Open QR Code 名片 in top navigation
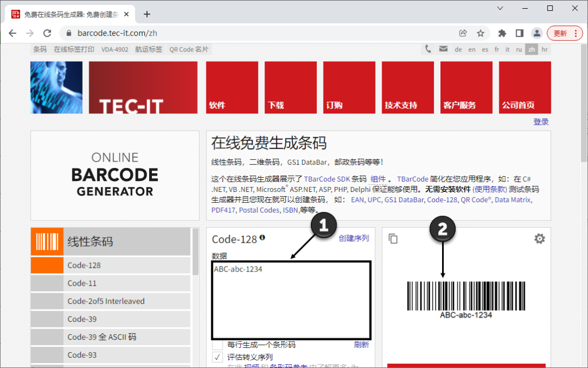This screenshot has height=368, width=588. [188, 49]
